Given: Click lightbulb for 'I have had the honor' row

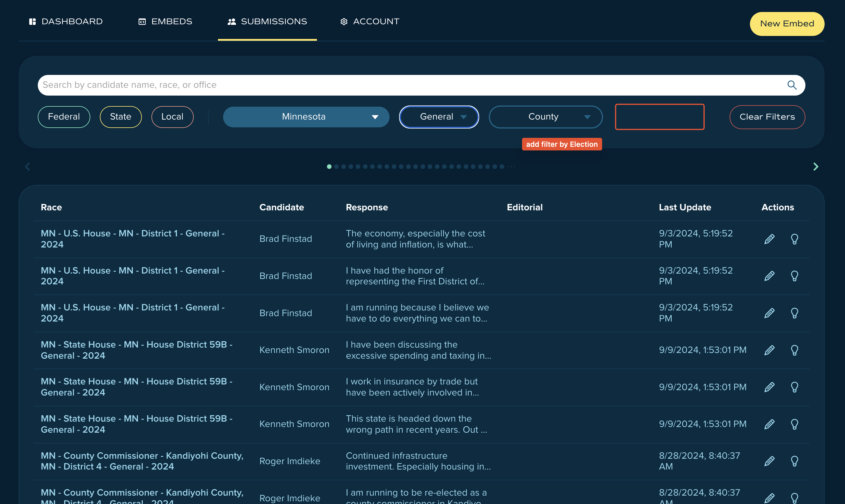Looking at the screenshot, I should tap(794, 276).
